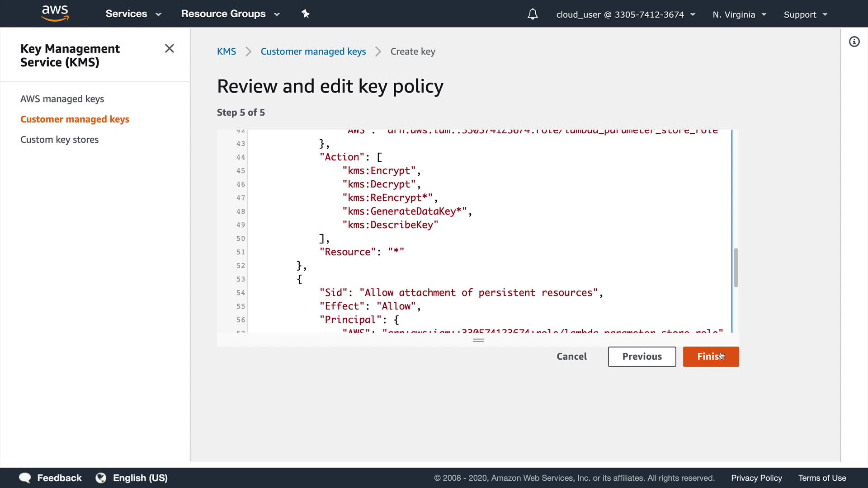
Task: Click the KMS breadcrumb link
Action: [x=226, y=52]
